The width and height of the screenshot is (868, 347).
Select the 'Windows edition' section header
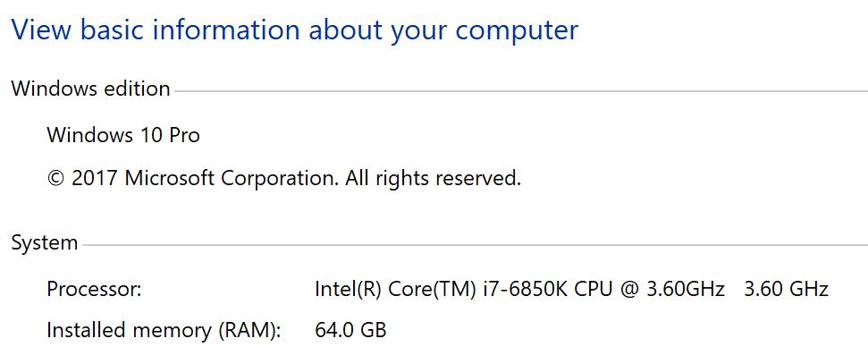click(x=91, y=89)
